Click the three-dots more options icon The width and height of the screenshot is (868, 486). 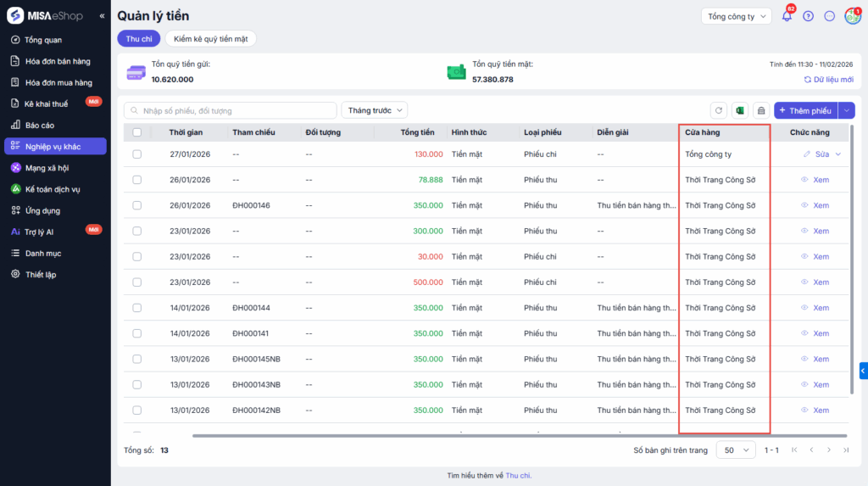[x=830, y=16]
